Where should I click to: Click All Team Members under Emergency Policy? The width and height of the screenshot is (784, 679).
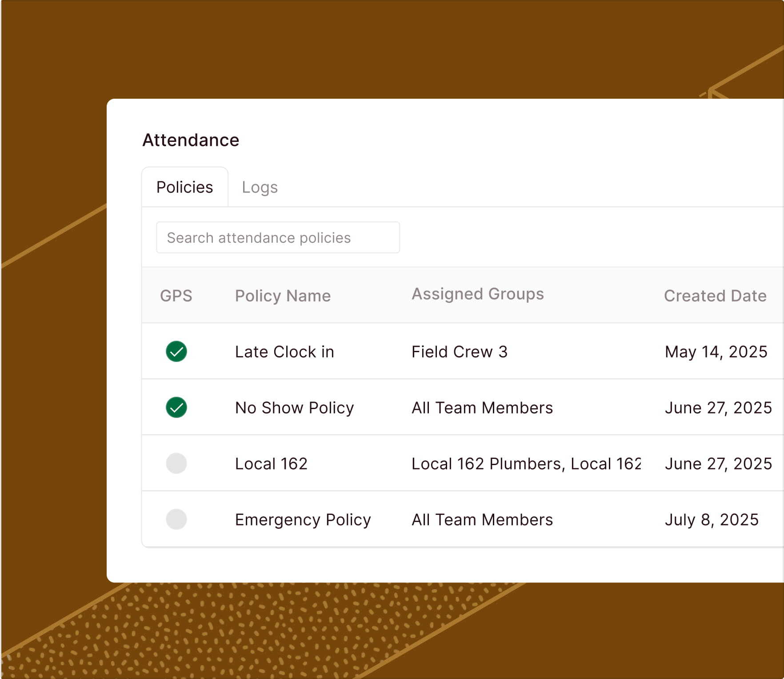[482, 519]
